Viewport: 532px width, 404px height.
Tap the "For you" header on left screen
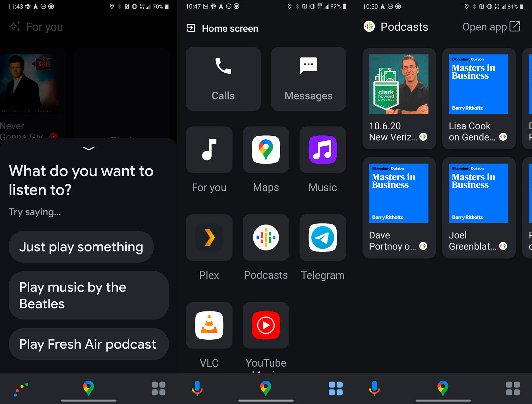[x=44, y=27]
